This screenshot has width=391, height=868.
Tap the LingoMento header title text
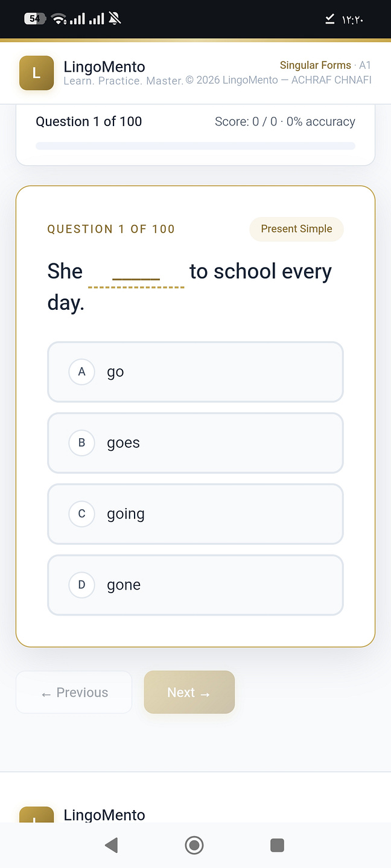[x=104, y=66]
